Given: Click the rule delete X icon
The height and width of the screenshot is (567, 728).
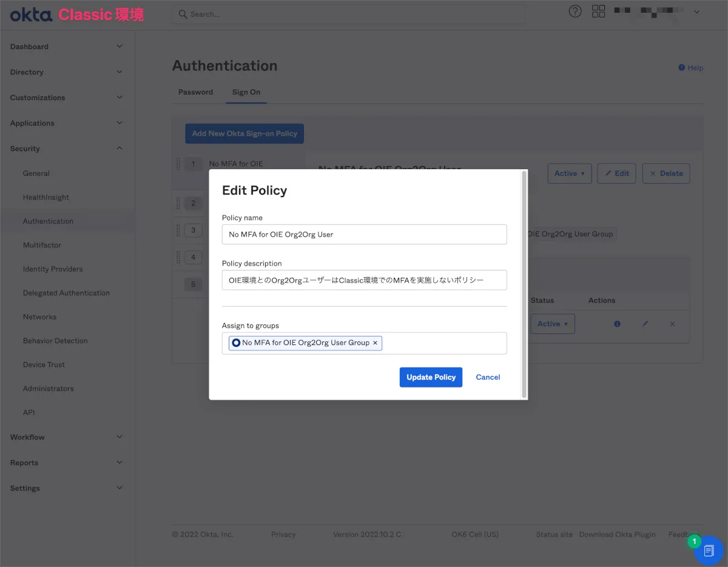Looking at the screenshot, I should pyautogui.click(x=672, y=324).
